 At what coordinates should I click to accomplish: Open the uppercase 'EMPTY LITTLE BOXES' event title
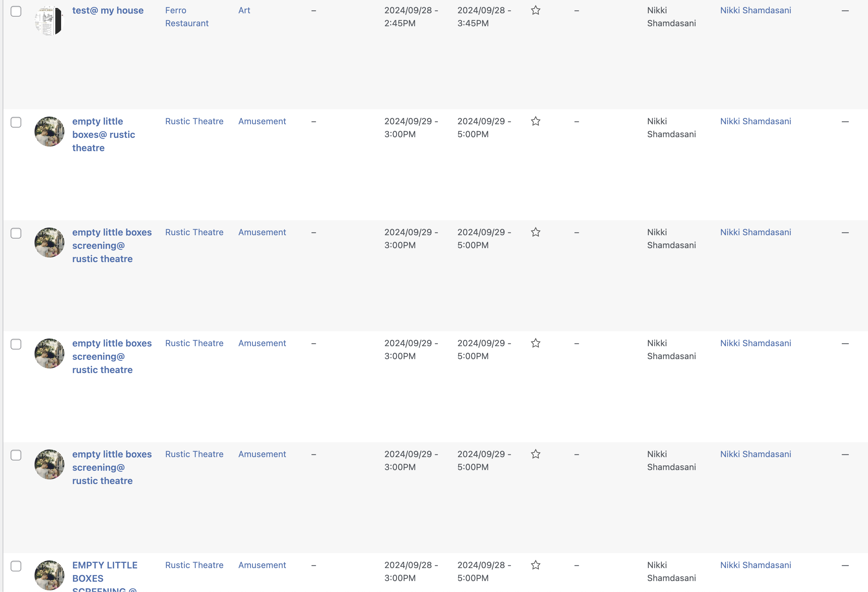point(105,576)
